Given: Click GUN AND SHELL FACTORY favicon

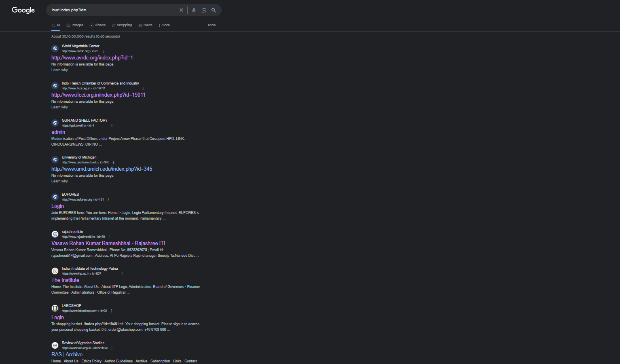Looking at the screenshot, I should 55,123.
